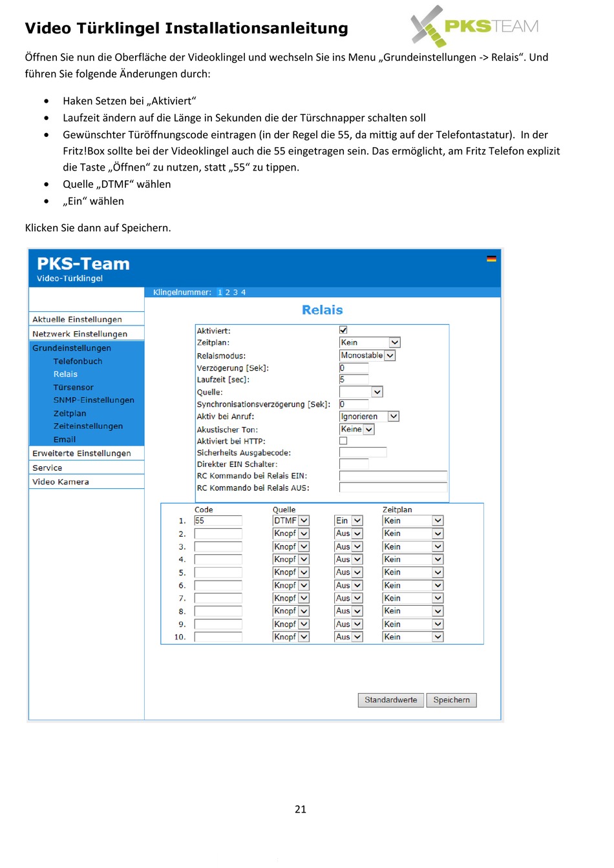Click the Code field in row 10
The height and width of the screenshot is (868, 614).
(x=218, y=637)
